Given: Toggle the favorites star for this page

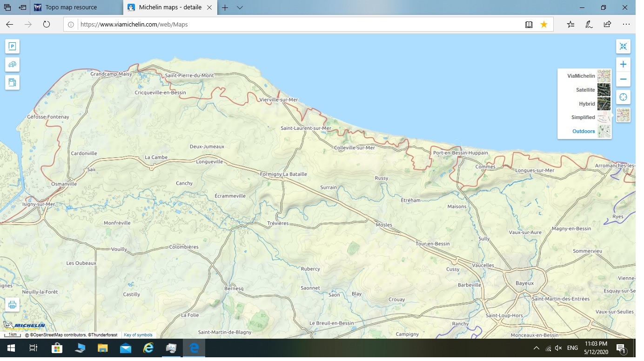Looking at the screenshot, I should 543,24.
